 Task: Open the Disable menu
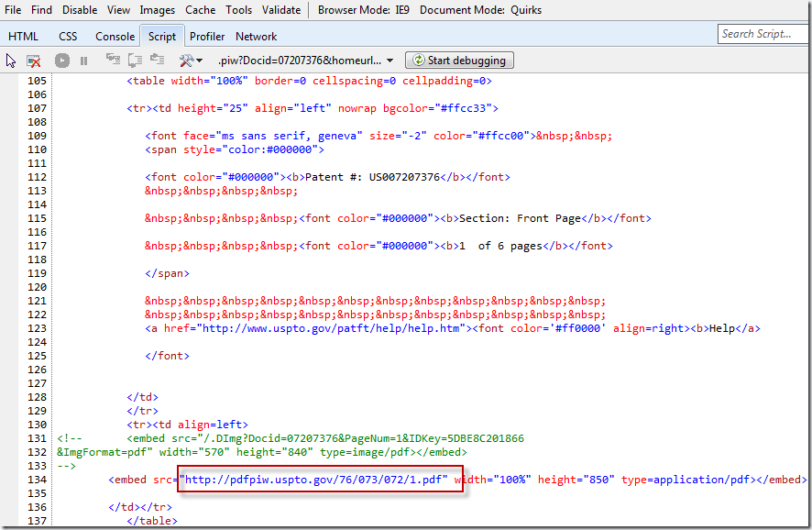[80, 10]
